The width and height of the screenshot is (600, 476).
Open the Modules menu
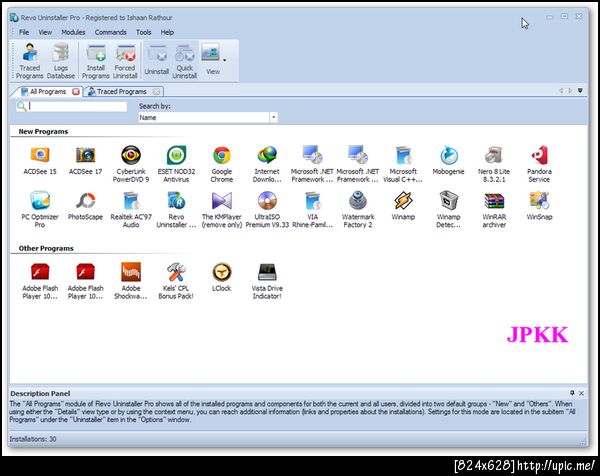[x=73, y=32]
